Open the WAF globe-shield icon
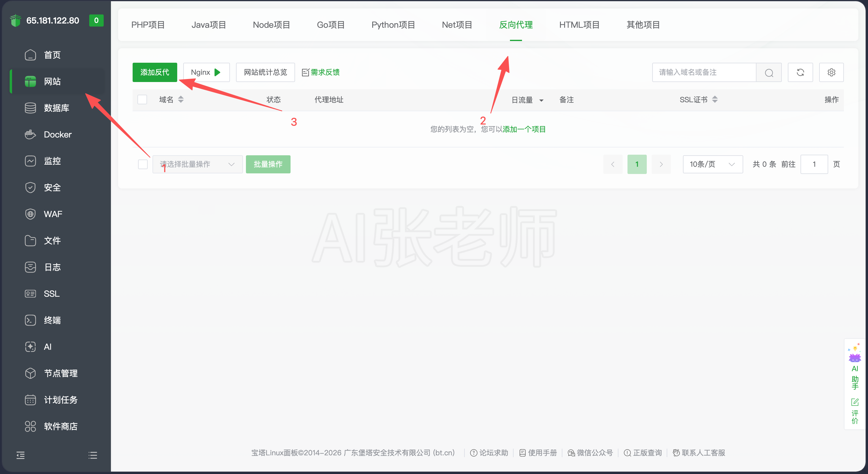868x474 pixels. point(30,214)
